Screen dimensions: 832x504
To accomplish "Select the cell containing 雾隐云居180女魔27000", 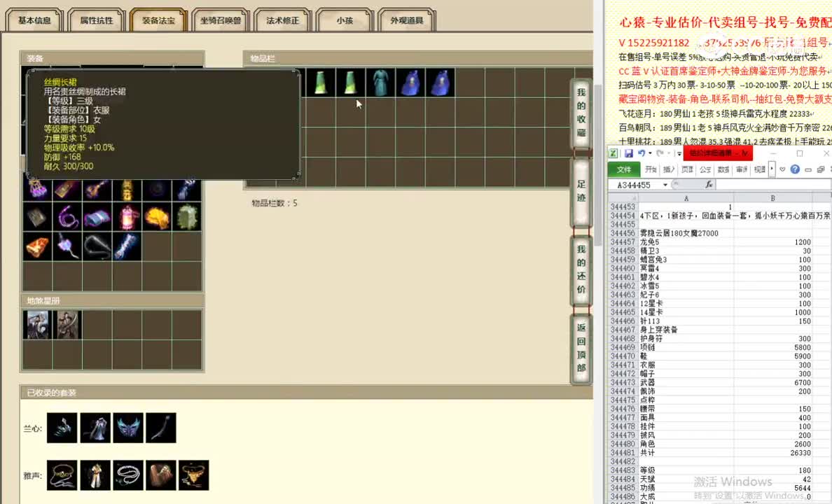I will pyautogui.click(x=686, y=233).
